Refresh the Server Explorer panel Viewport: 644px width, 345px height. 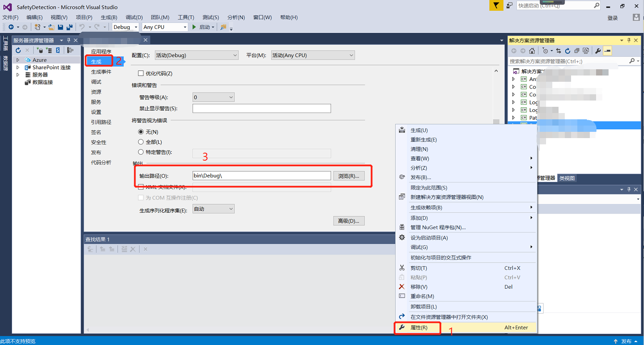coord(18,50)
